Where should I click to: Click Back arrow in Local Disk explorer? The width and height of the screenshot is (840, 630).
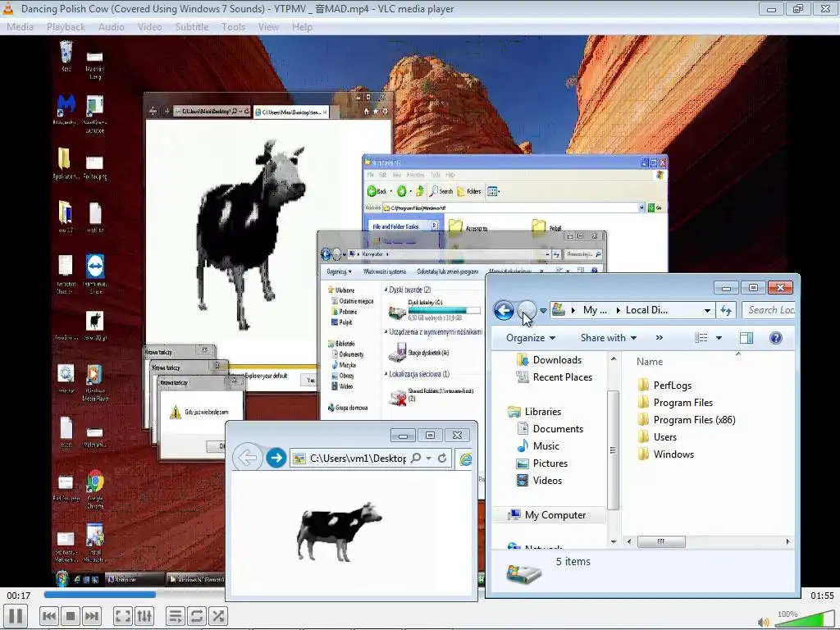(504, 310)
